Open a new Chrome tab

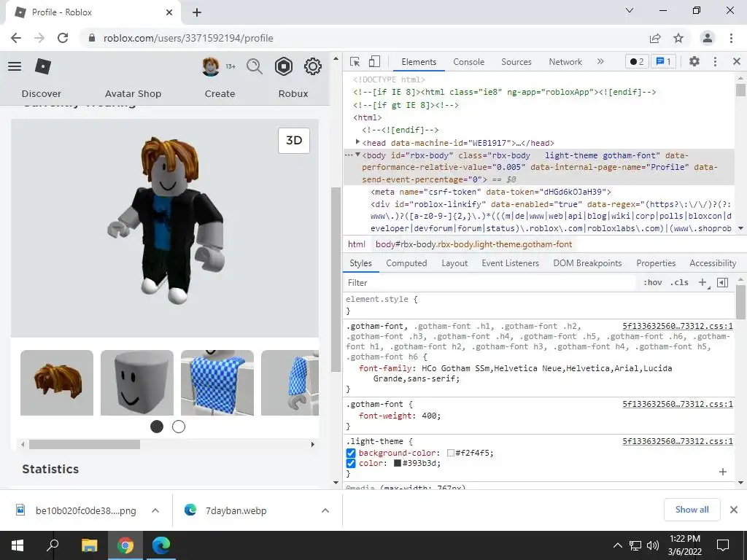(197, 12)
